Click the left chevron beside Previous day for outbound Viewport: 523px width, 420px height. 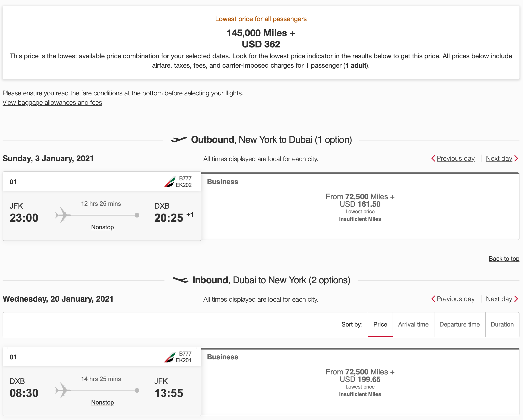tap(433, 158)
